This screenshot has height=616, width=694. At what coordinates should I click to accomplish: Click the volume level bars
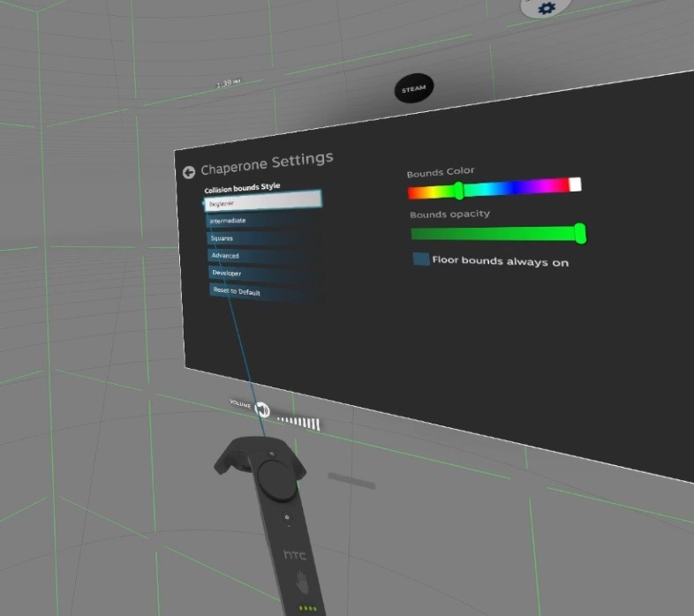(x=298, y=422)
